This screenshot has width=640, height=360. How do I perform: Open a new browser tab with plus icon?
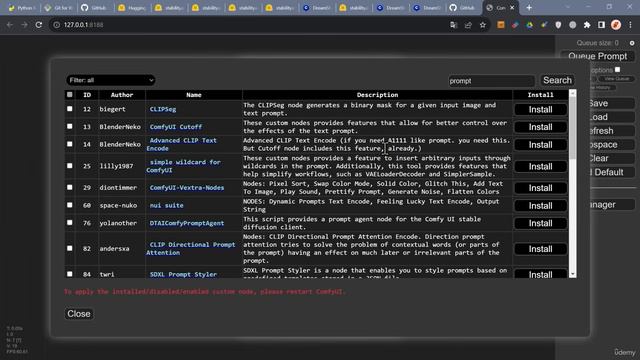[x=529, y=8]
